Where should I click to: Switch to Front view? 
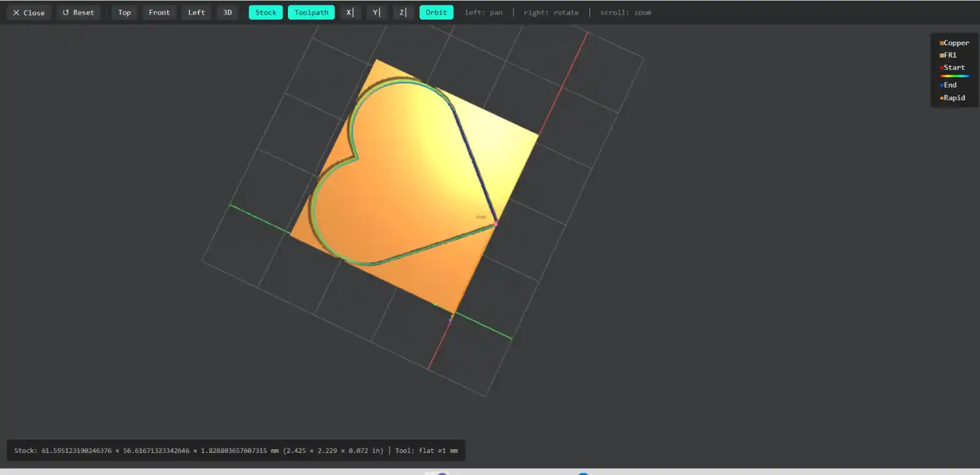[159, 12]
